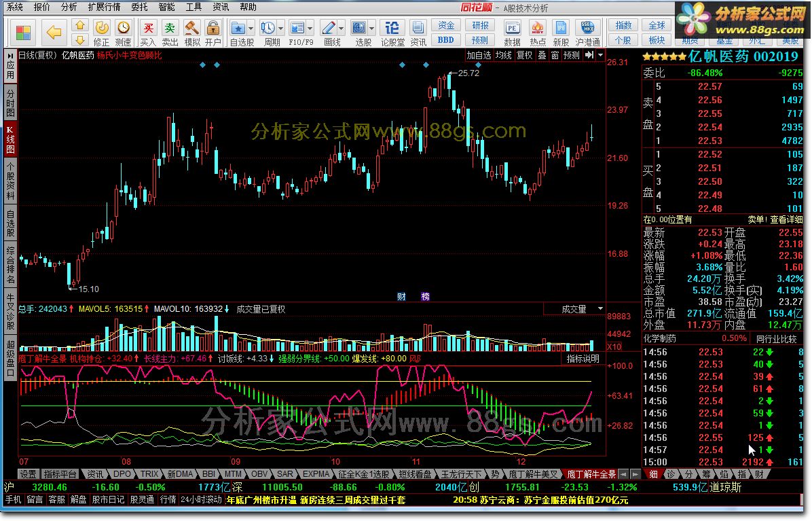
Task: Open the 分析 menu
Action: coord(69,7)
